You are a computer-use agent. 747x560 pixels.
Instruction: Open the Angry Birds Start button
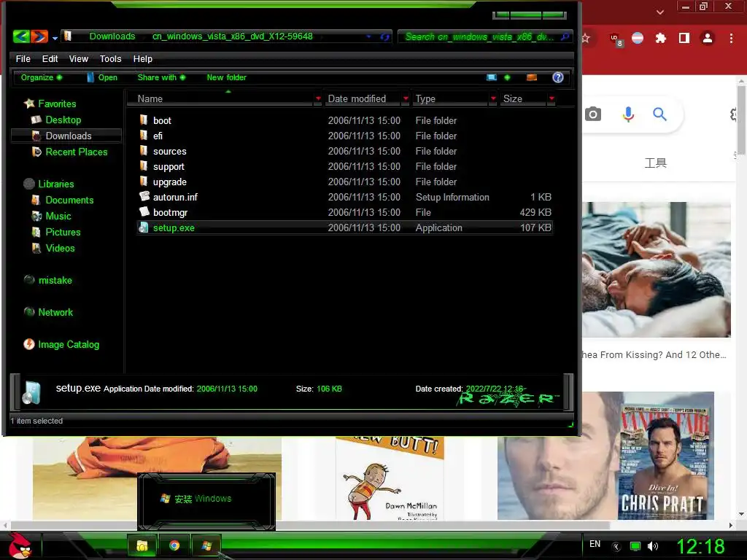(20, 545)
